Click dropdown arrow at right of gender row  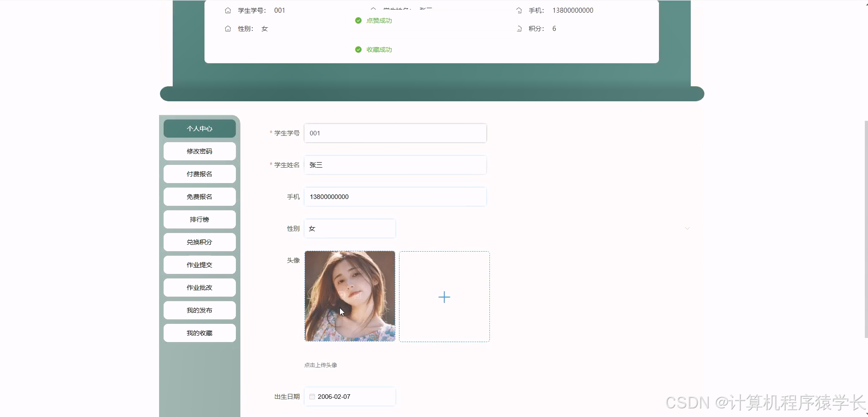[687, 228]
